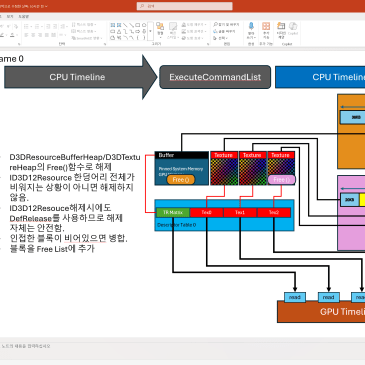Open the Arrange tool in the Drawing group
Image resolution: width=365 pixels, height=365 pixels.
point(160,30)
